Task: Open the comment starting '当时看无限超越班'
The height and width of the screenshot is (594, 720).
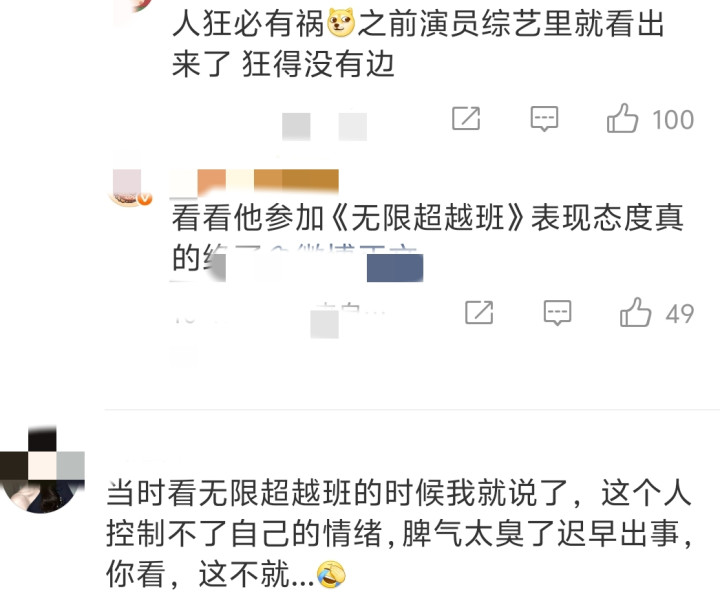Action: (x=399, y=533)
